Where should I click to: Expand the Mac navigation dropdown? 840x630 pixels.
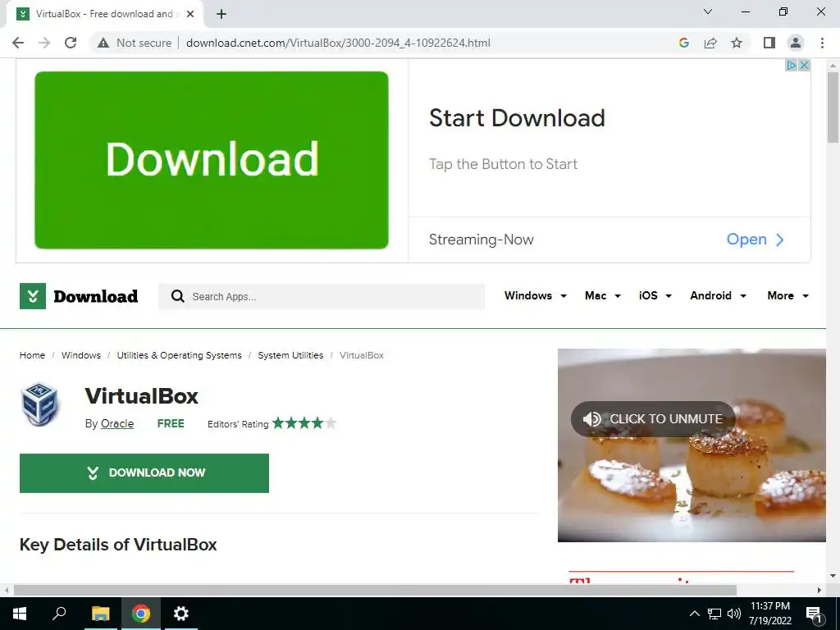point(603,295)
